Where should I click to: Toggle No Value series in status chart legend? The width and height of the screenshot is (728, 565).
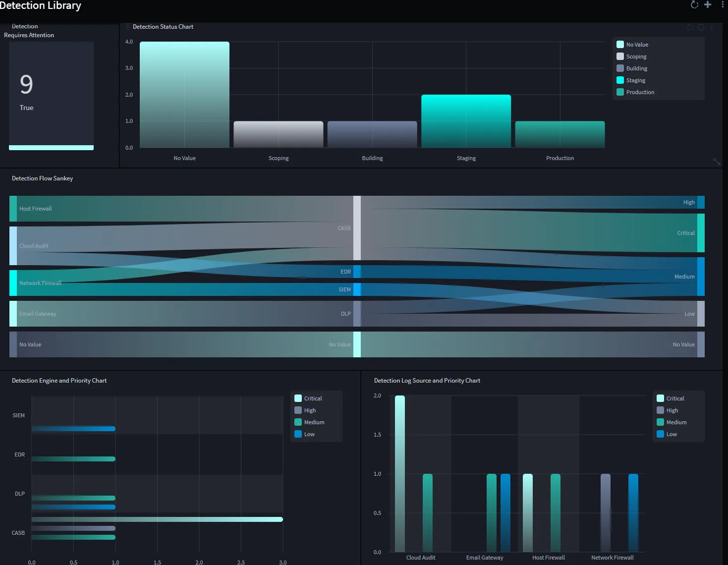[x=632, y=45]
